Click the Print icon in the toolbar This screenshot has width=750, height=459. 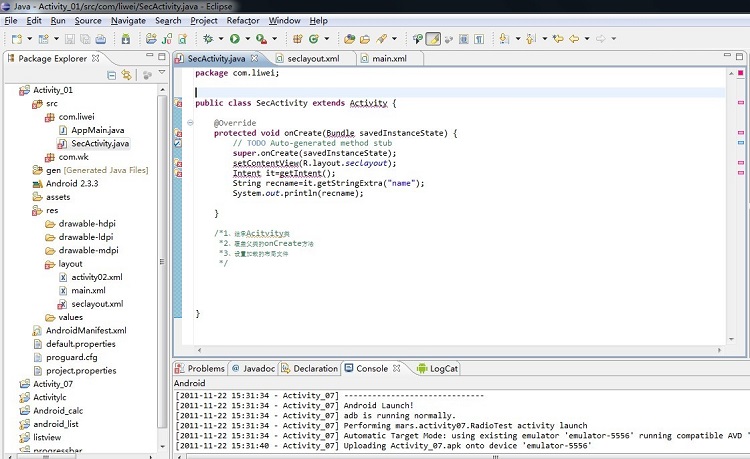pyautogui.click(x=100, y=39)
